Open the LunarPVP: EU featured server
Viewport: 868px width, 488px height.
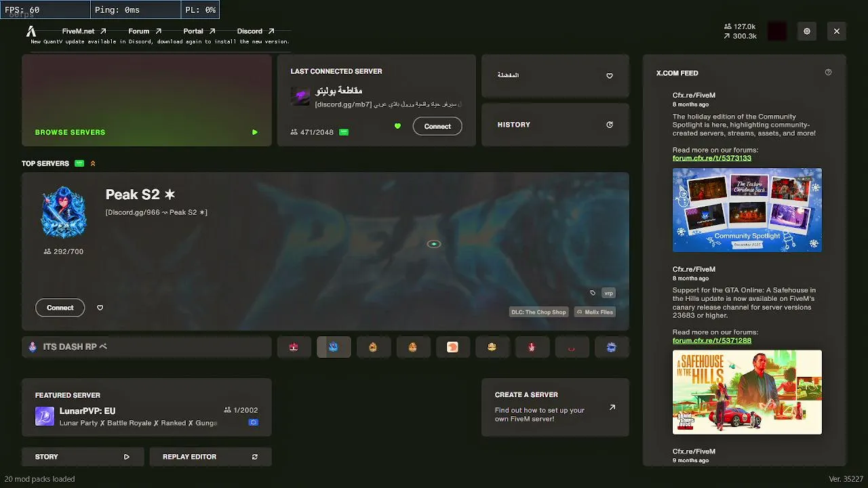click(x=146, y=407)
